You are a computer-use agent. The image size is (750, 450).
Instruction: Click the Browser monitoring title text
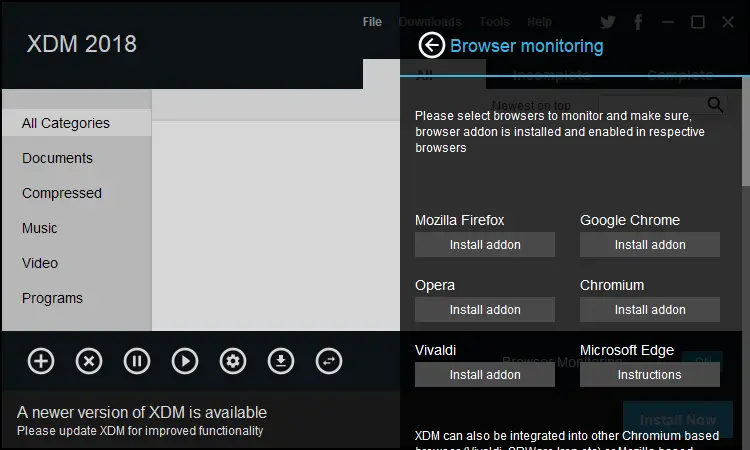pyautogui.click(x=527, y=46)
